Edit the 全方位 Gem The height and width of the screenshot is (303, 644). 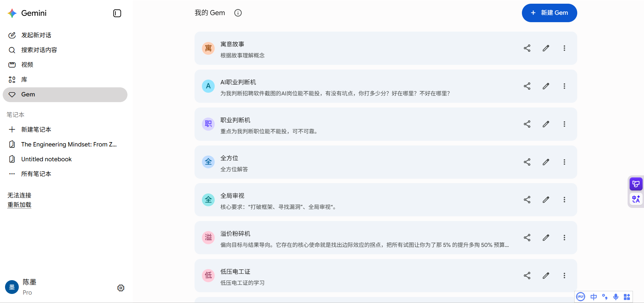click(546, 162)
